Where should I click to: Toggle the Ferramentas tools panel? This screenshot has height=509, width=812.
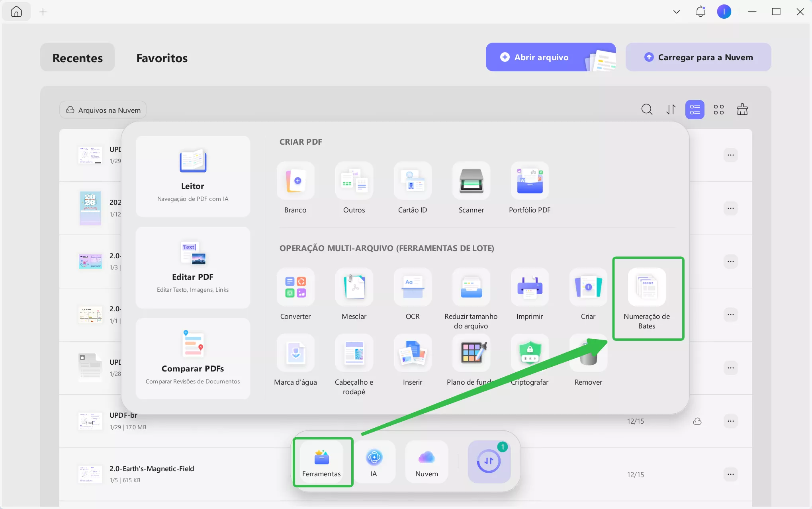click(x=321, y=462)
